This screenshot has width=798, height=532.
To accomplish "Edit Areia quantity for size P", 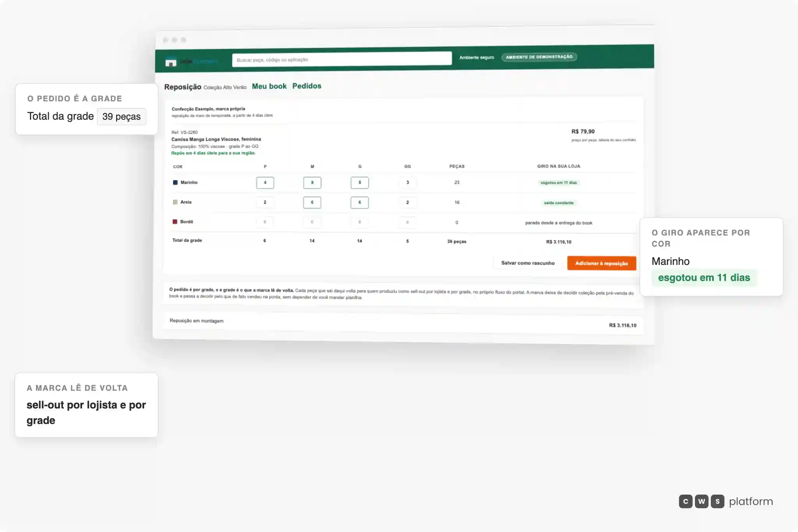I will (x=265, y=202).
